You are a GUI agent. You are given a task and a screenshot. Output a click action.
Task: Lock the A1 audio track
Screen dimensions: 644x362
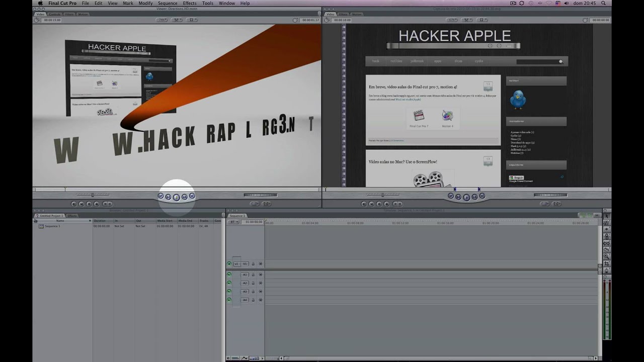pos(253,275)
